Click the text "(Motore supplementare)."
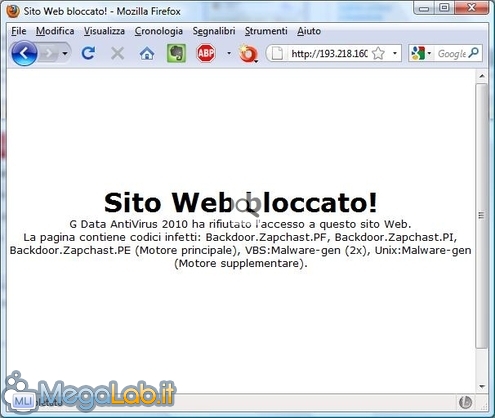Viewport: 495px width, 418px height. (x=241, y=263)
